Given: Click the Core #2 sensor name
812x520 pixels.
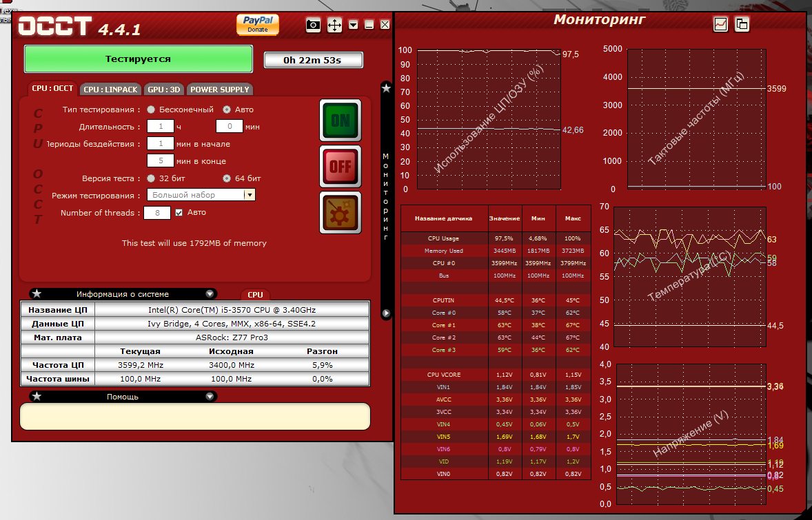Looking at the screenshot, I should click(x=444, y=338).
